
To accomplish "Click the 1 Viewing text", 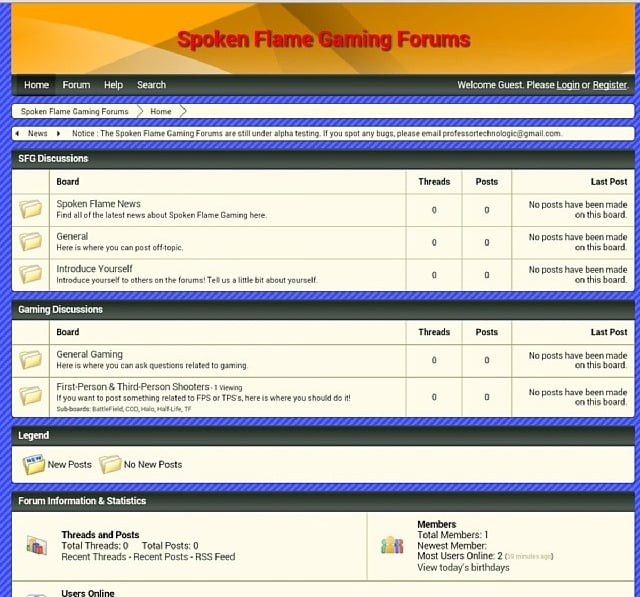I will pos(228,388).
